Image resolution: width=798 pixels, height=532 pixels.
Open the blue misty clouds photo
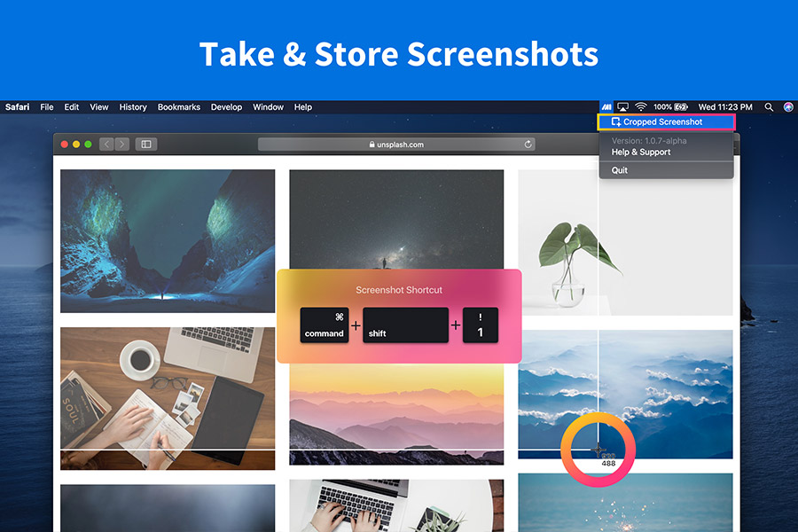tap(625, 394)
